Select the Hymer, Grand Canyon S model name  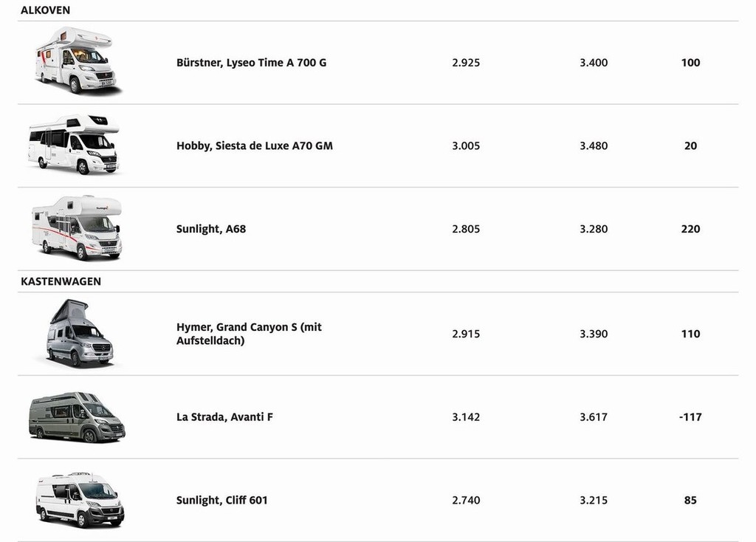[x=249, y=334]
